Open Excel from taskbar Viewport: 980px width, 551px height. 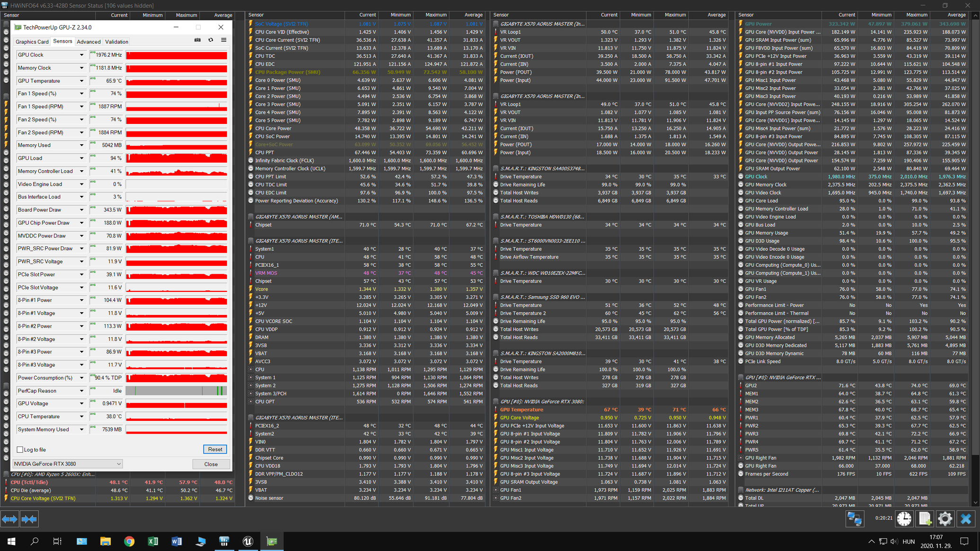(153, 541)
